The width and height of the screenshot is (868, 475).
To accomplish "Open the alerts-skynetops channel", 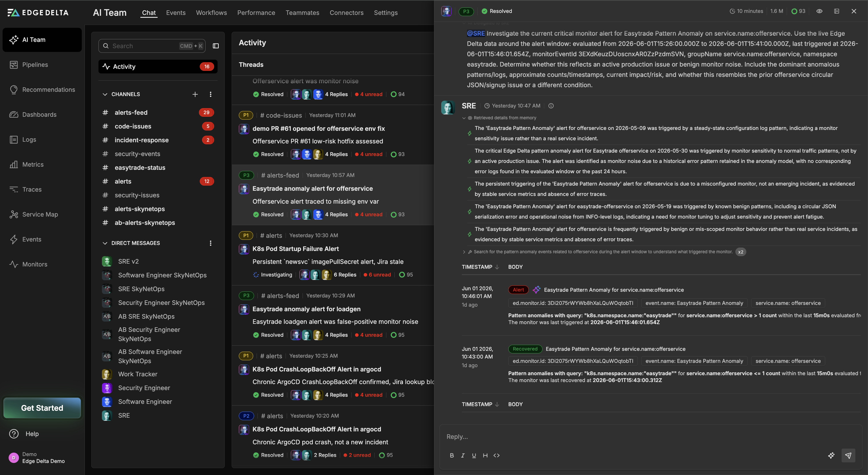I will click(158, 209).
